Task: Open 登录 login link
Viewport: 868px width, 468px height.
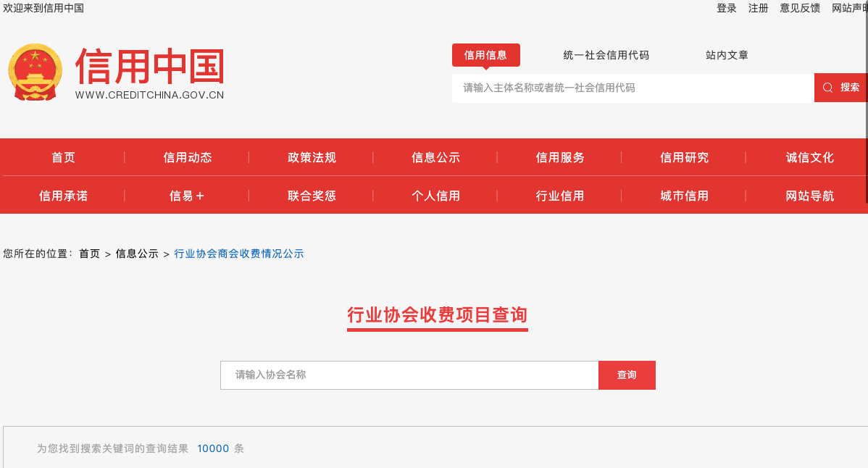Action: coord(726,8)
